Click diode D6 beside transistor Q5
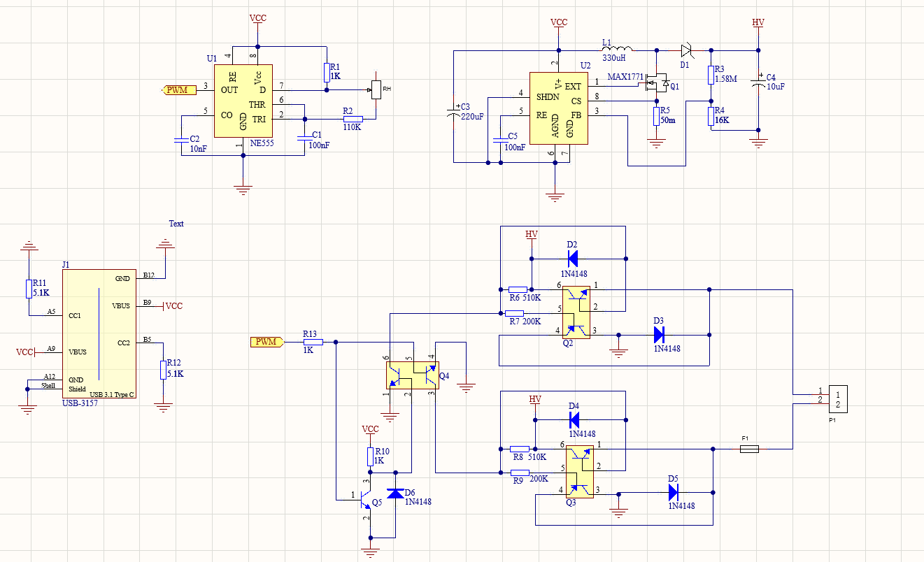924x562 pixels. click(x=396, y=493)
